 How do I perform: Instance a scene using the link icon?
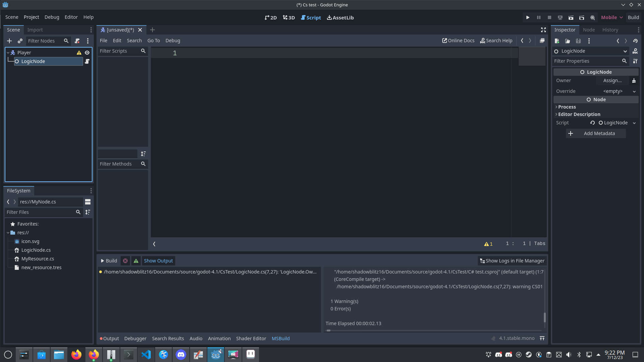(20, 41)
